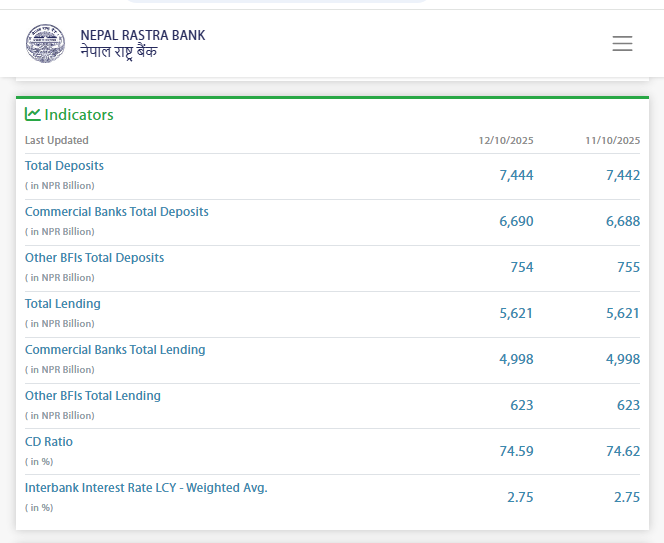Click the 754 Other BFIs deposits value
The height and width of the screenshot is (543, 664).
click(x=522, y=267)
